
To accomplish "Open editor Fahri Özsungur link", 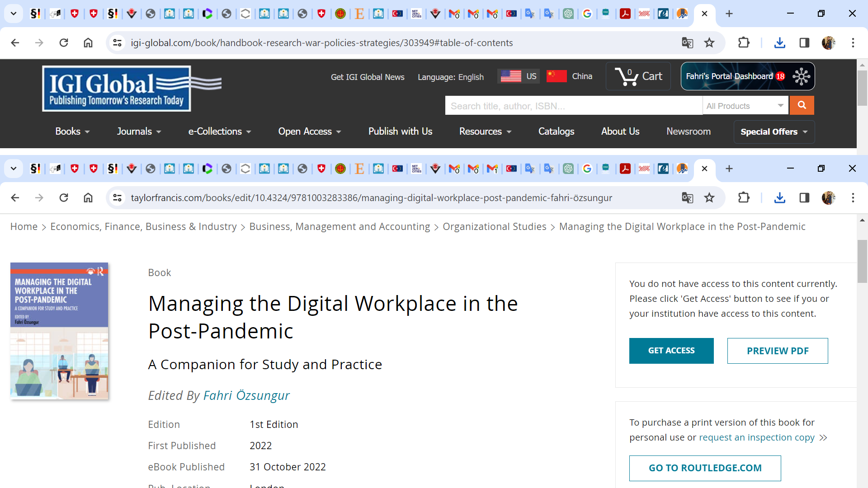I will click(246, 395).
